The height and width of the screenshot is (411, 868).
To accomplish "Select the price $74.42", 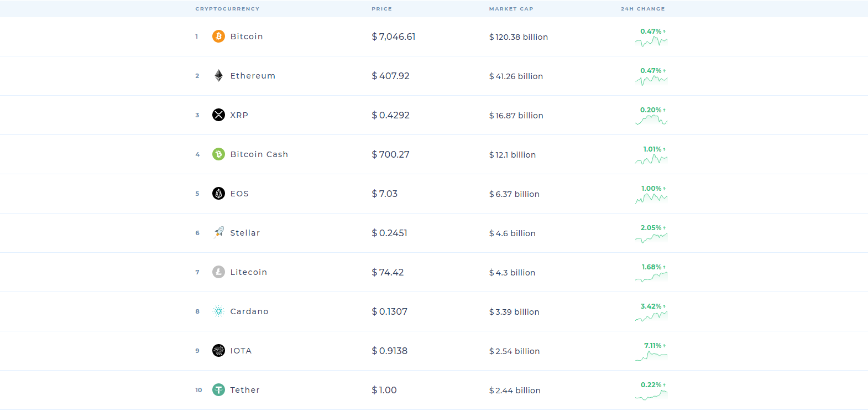I will point(388,272).
